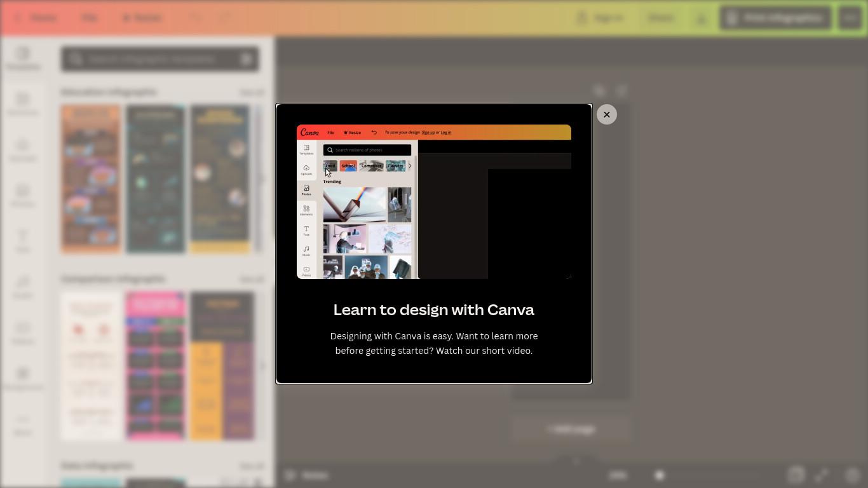Redo the last action
Viewport: 868px width, 488px height.
pyautogui.click(x=225, y=18)
